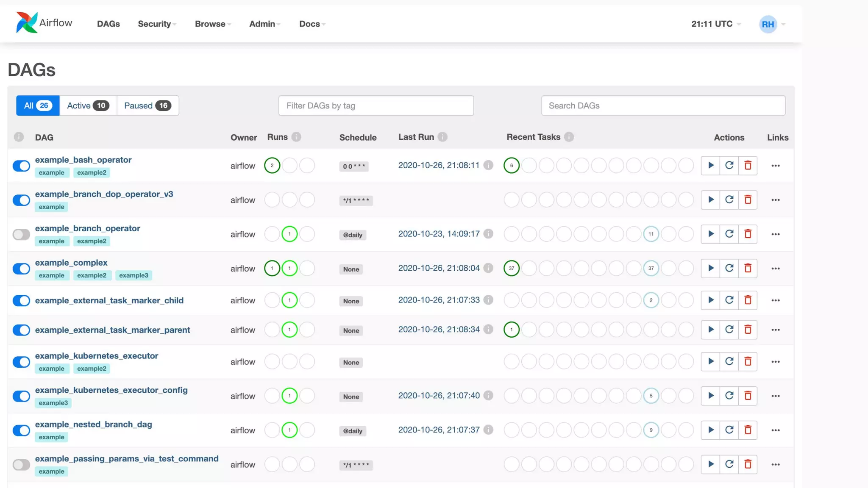The height and width of the screenshot is (488, 868).
Task: Unpause example_passing_params_via_test_command toggle
Action: point(21,465)
